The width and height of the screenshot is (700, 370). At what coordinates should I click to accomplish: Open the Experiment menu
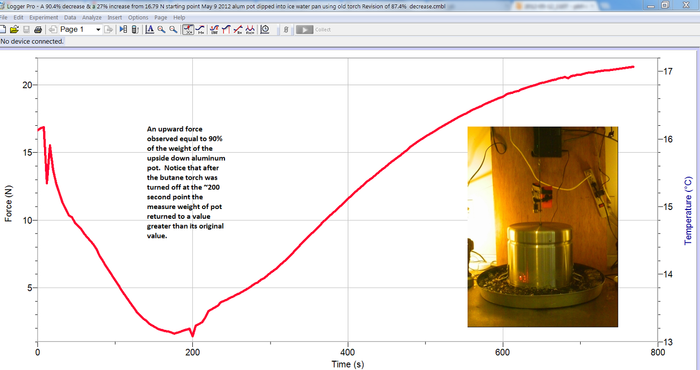coord(44,17)
